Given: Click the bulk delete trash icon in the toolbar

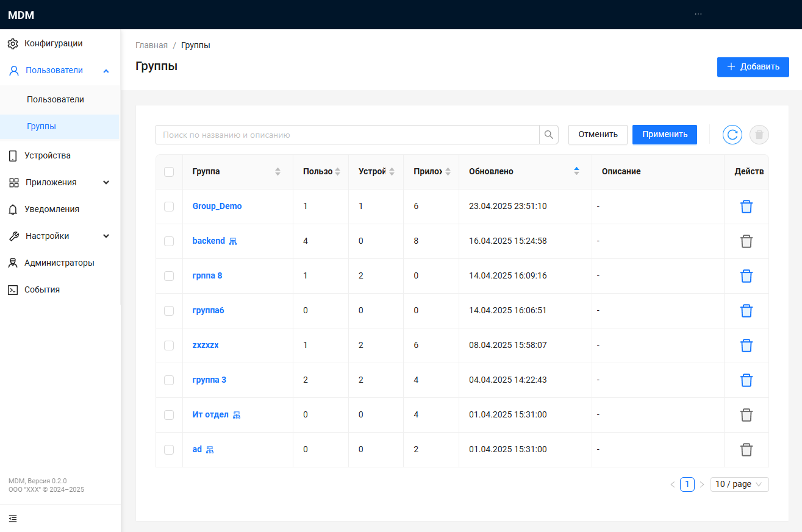Looking at the screenshot, I should (759, 135).
